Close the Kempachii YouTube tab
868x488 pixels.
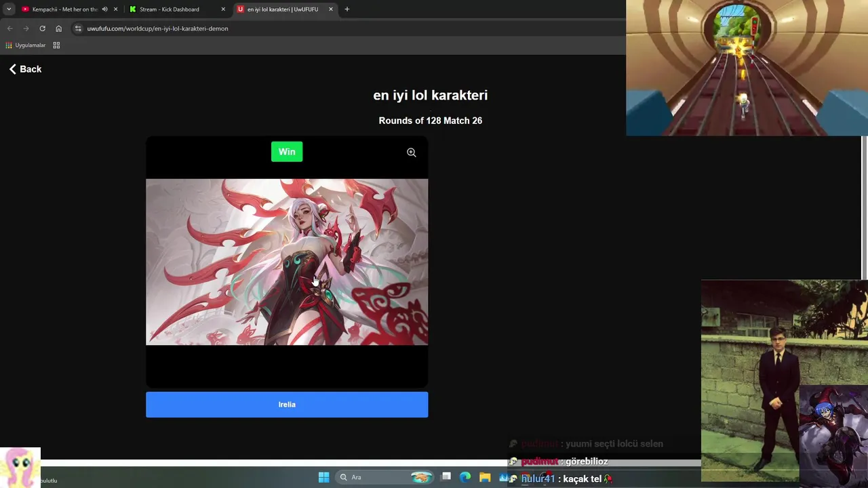click(115, 9)
